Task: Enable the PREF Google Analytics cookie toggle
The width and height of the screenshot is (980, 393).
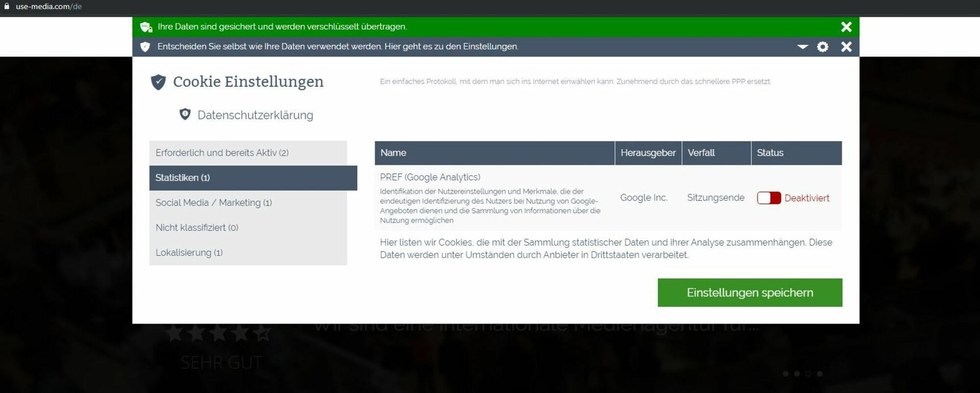Action: [x=769, y=198]
